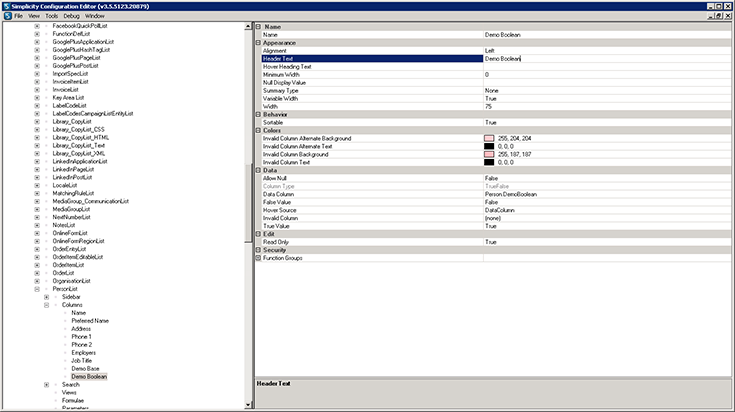Screen dimensions: 735x412
Task: Select Phone 1 column in tree
Action: pos(82,337)
